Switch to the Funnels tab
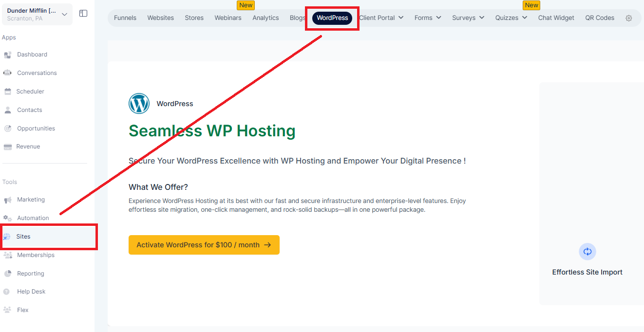The height and width of the screenshot is (332, 644). [125, 18]
